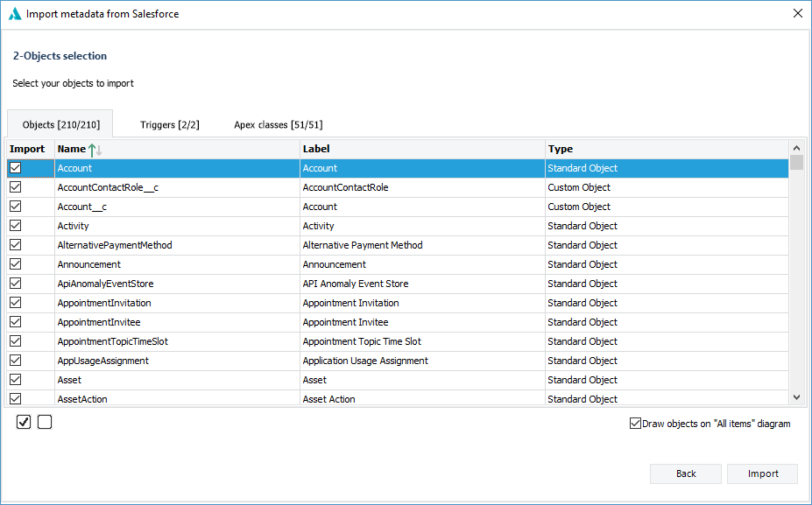This screenshot has width=812, height=505.
Task: Select the Objects [210/210] tab
Action: click(60, 123)
